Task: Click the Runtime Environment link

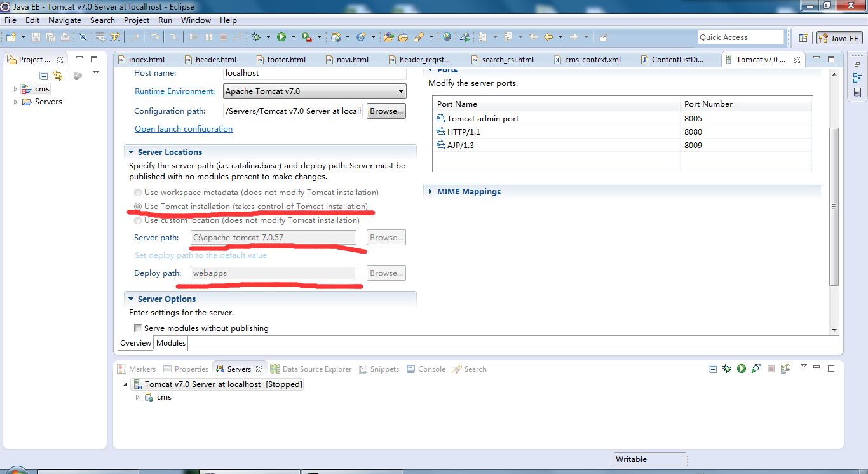Action: coord(175,91)
